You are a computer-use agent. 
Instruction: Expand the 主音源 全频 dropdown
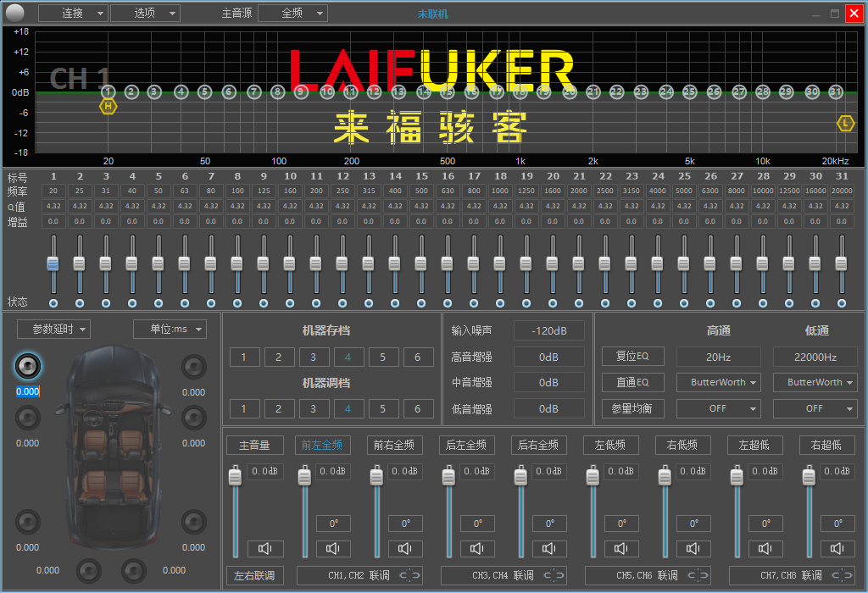pos(292,14)
